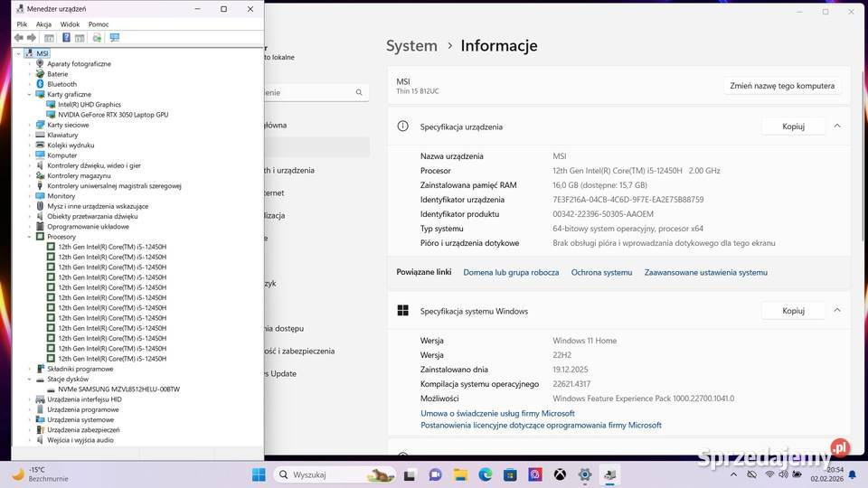Click the Bluetooth category icon in the tree
The image size is (868, 488).
(40, 84)
